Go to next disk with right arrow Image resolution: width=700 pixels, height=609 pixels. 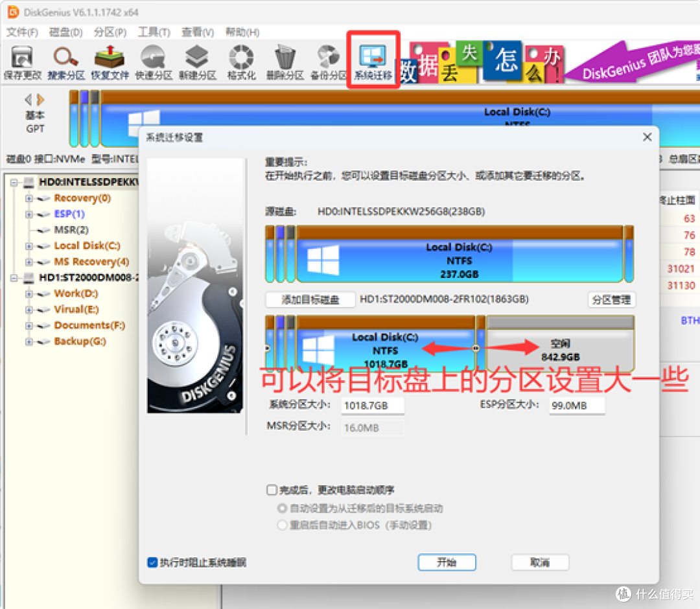[x=41, y=99]
